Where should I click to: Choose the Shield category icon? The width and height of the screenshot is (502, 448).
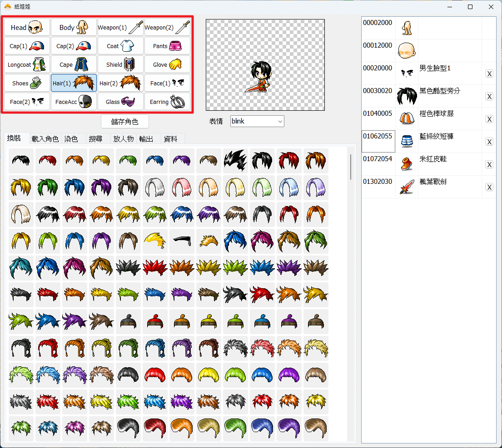[120, 64]
